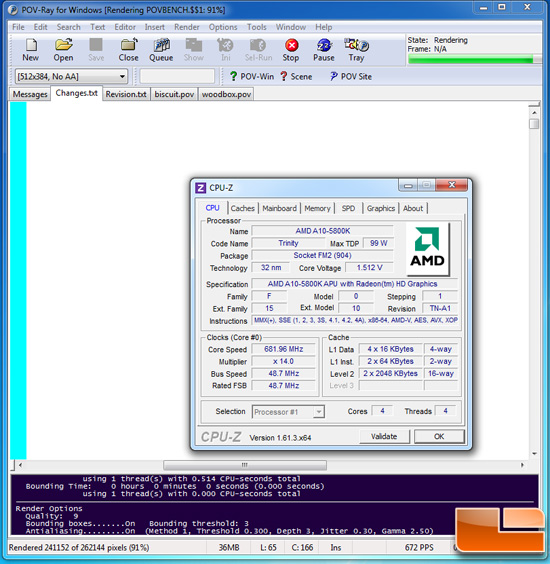Open the Mainboard tab in CPU-Z

279,208
